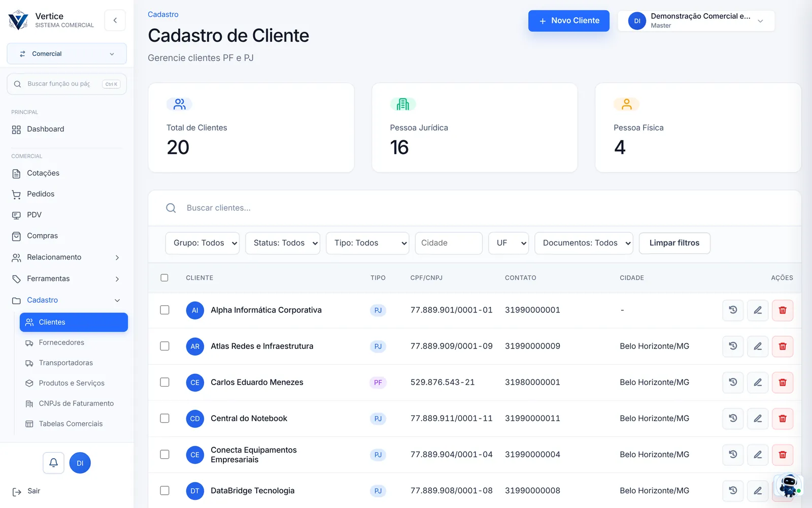Edit Alpha Informática Corporativa with the pencil icon
This screenshot has height=508, width=812.
[x=758, y=310]
